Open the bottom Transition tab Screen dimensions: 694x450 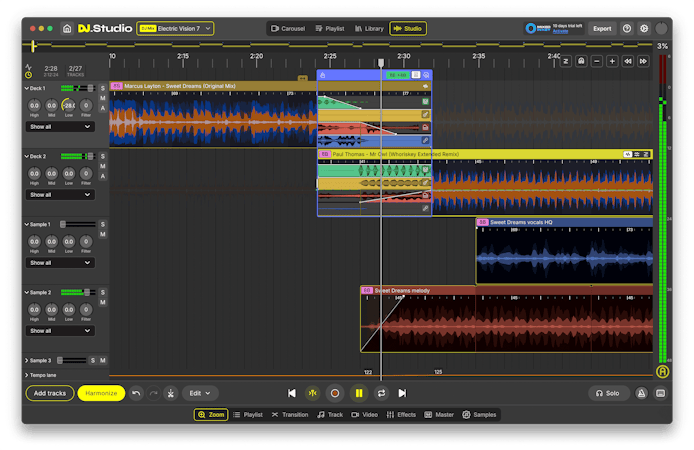coord(290,415)
